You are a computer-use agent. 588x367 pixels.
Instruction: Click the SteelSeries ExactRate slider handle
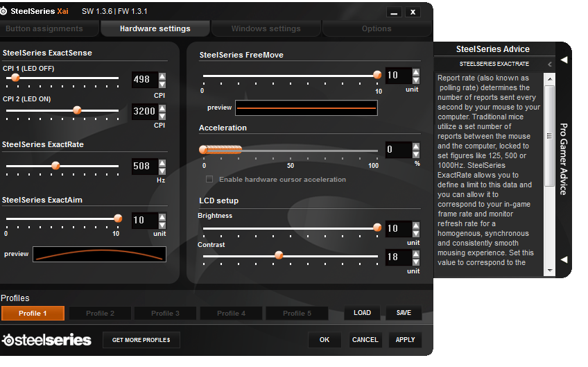click(56, 166)
